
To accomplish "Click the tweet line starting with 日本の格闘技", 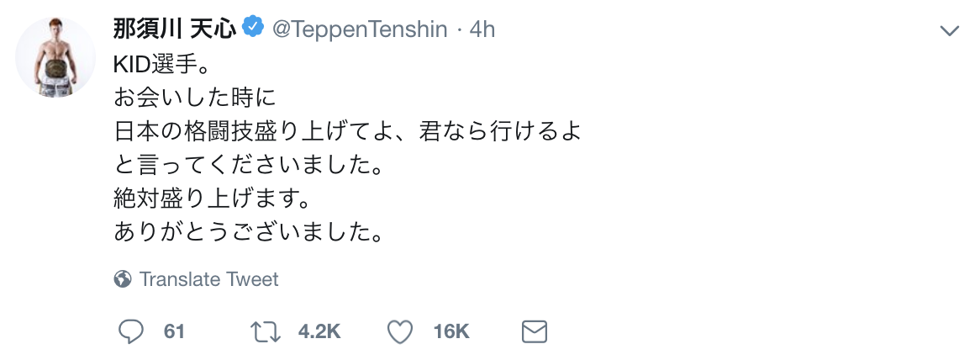I will tap(347, 133).
